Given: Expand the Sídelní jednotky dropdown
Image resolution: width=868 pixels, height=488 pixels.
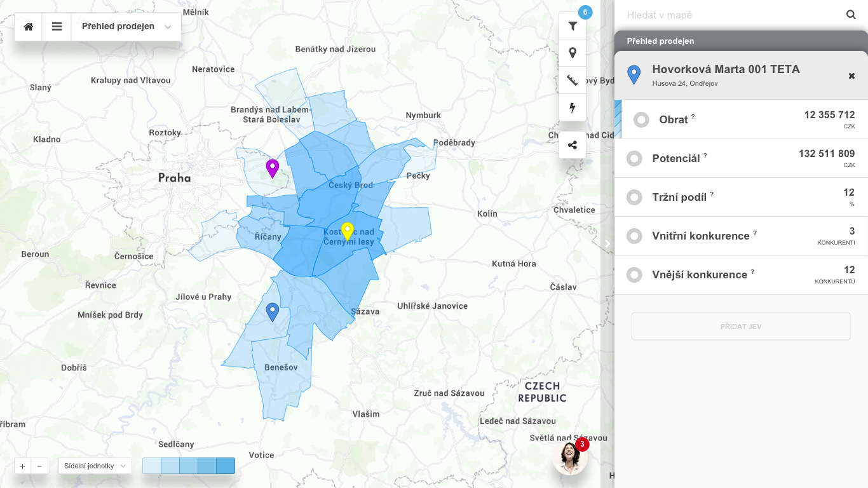Looking at the screenshot, I should (x=95, y=466).
